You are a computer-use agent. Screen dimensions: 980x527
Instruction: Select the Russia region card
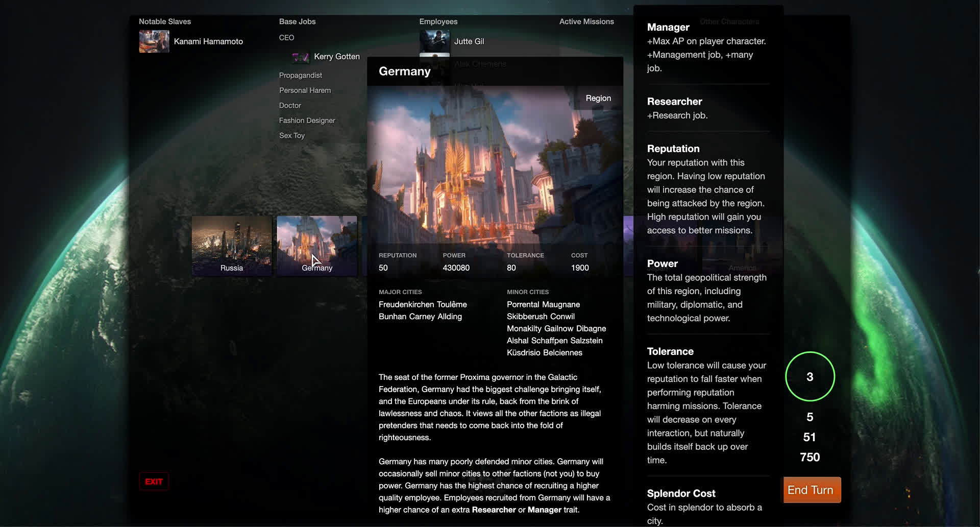[x=232, y=245]
